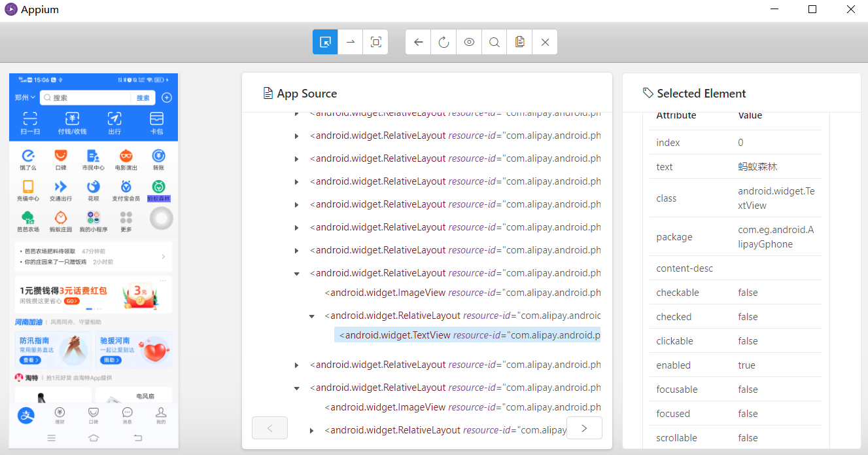868x455 pixels.
Task: Switch to the 我的 bottom tab
Action: [x=161, y=415]
